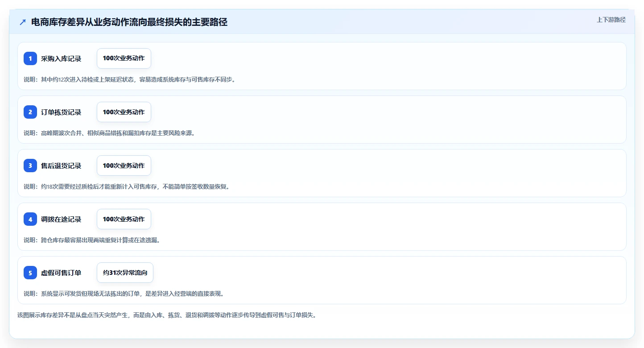Click step number badge 1

pyautogui.click(x=30, y=58)
